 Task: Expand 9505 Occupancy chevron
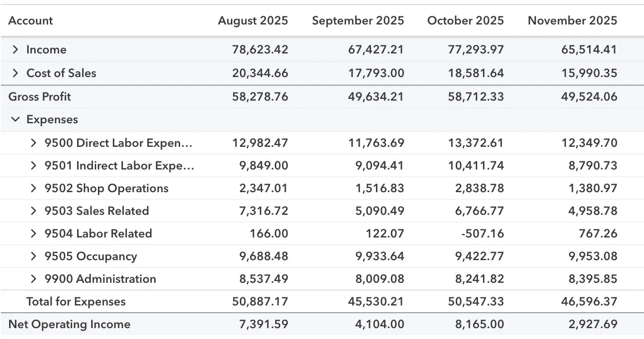[x=33, y=257]
